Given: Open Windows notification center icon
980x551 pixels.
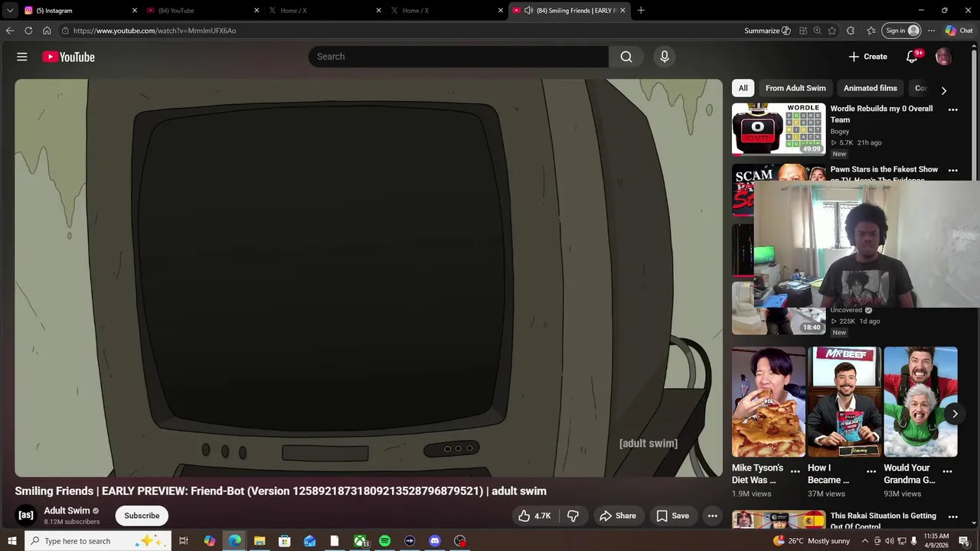Looking at the screenshot, I should click(965, 541).
